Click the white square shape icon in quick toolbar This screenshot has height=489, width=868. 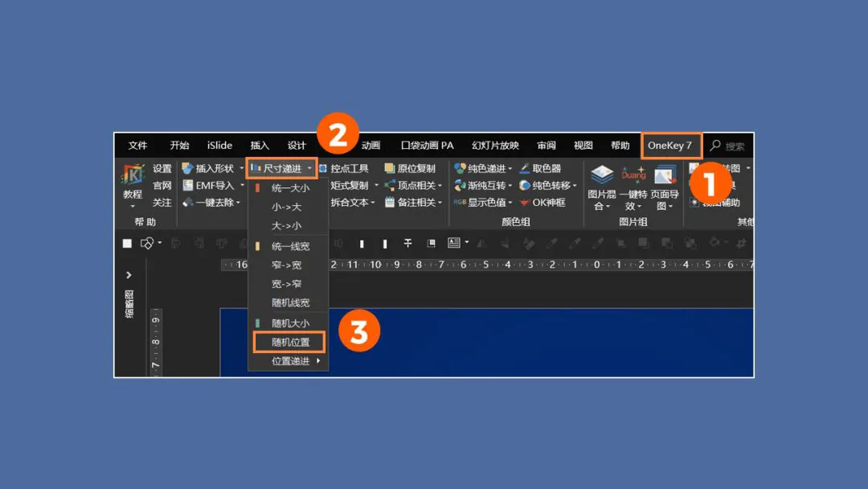127,243
